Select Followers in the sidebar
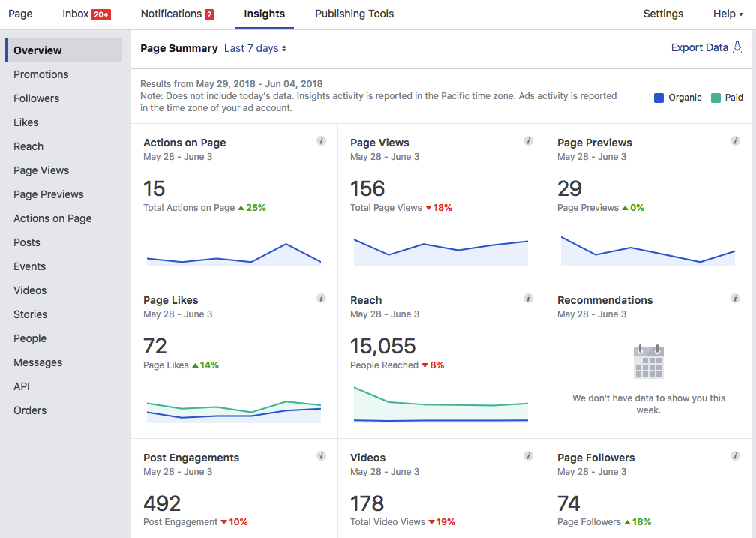 36,98
